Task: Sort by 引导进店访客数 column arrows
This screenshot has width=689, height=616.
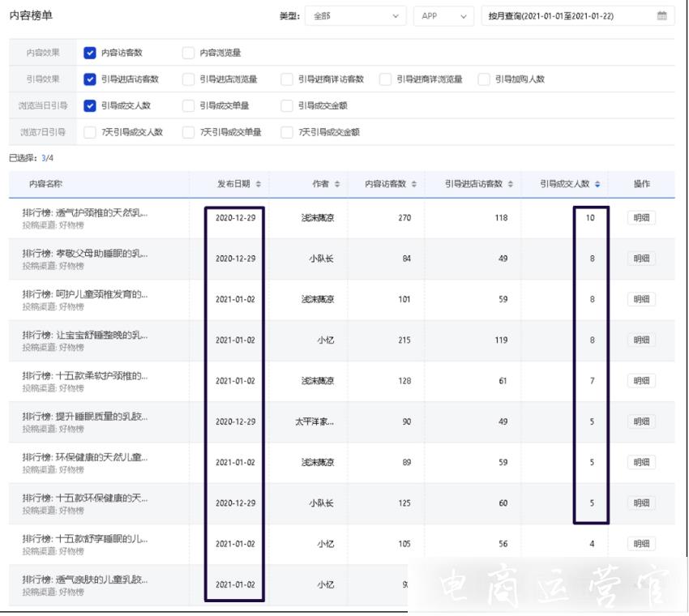Action: pyautogui.click(x=511, y=185)
